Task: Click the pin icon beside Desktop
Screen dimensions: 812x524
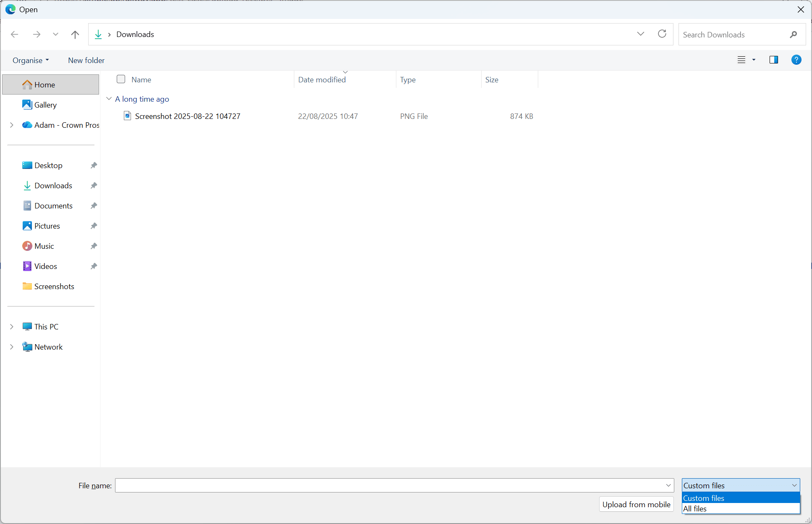Action: coord(94,165)
